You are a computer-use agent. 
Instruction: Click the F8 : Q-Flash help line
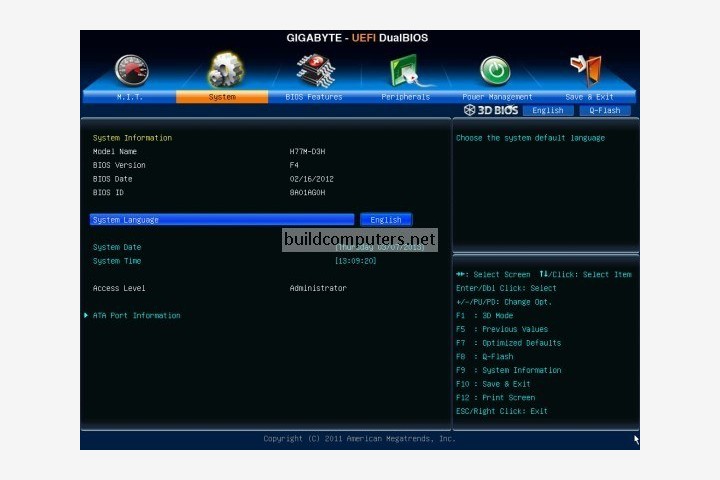click(x=484, y=356)
